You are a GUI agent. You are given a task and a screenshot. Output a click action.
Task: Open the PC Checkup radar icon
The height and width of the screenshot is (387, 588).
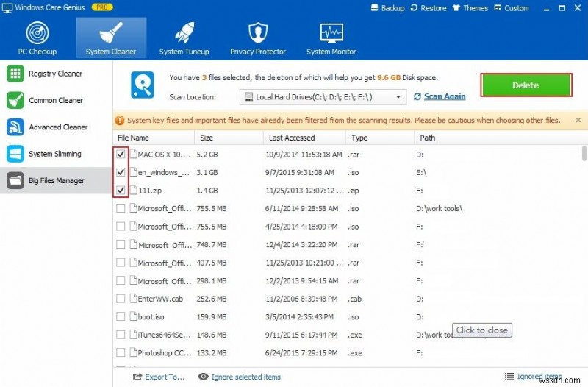click(37, 32)
